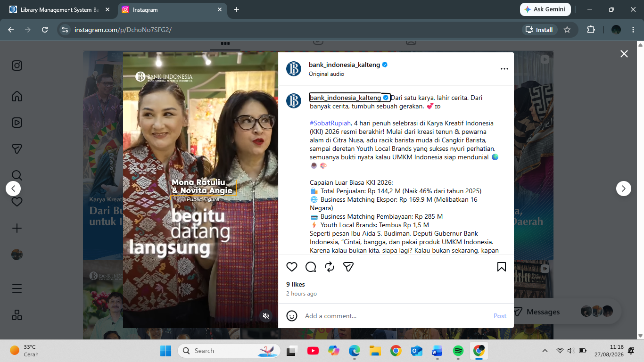Image resolution: width=644 pixels, height=362 pixels.
Task: Open the Chrome three-dot menu
Action: click(x=632, y=30)
